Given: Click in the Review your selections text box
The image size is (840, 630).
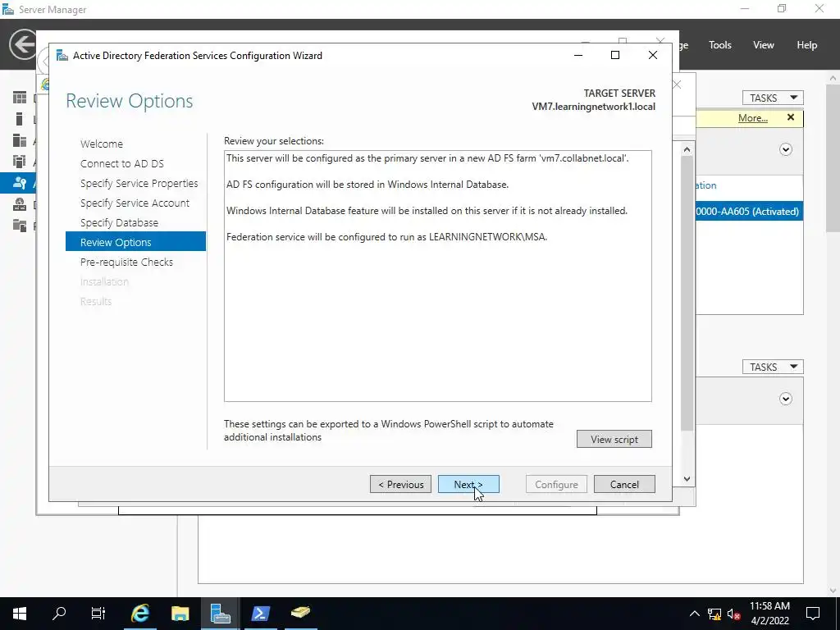Looking at the screenshot, I should (x=438, y=276).
